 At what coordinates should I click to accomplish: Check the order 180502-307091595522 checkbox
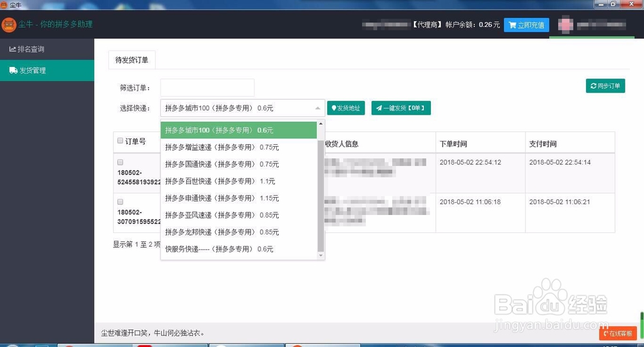tap(120, 202)
